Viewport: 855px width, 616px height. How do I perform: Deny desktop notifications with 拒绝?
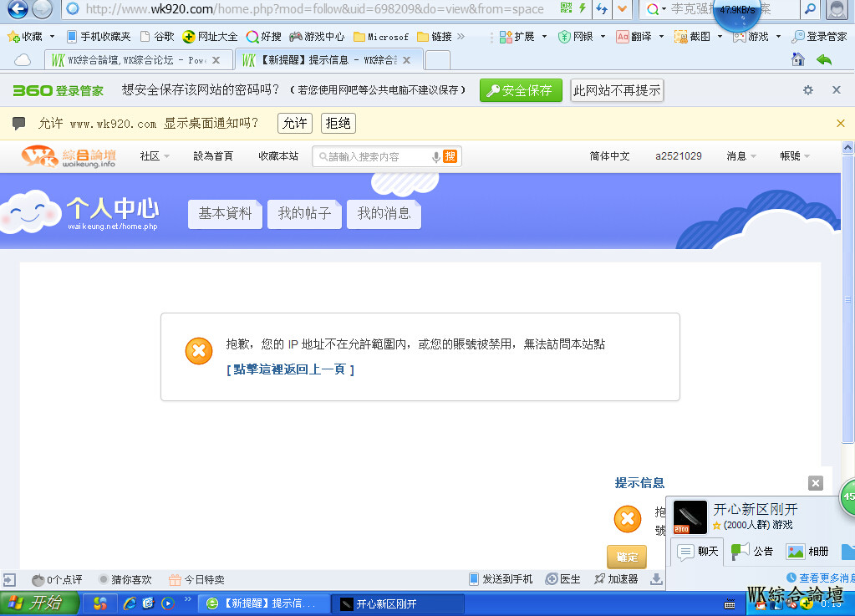[338, 123]
